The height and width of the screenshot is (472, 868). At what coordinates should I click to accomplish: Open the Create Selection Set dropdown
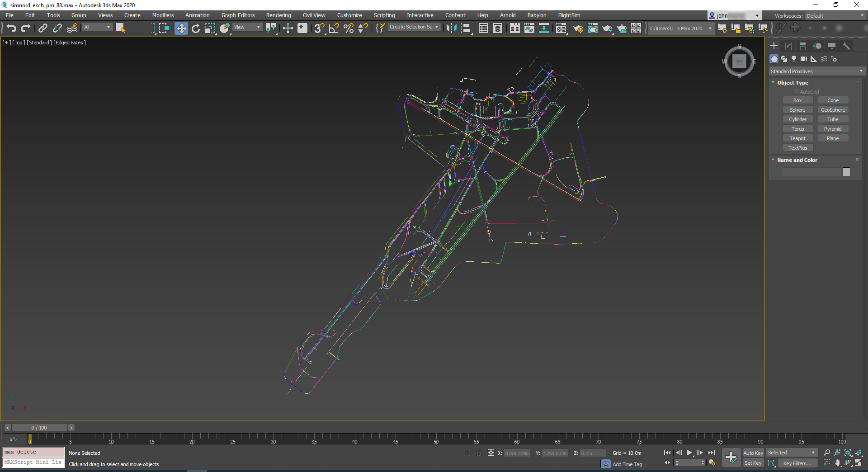[x=414, y=27]
